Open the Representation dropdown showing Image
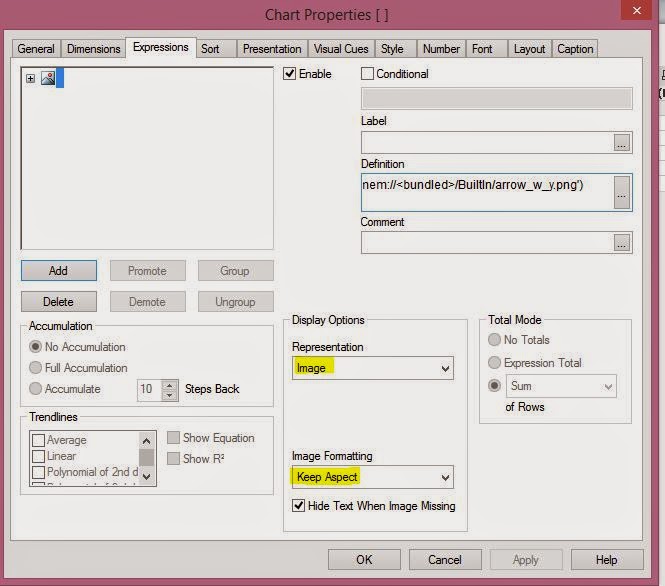Image resolution: width=665 pixels, height=586 pixels. 373,368
